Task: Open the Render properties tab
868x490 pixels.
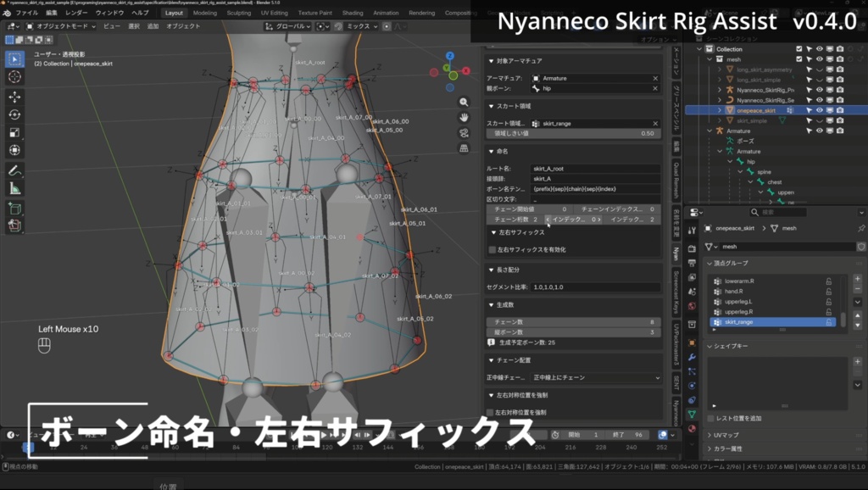Action: [x=692, y=248]
